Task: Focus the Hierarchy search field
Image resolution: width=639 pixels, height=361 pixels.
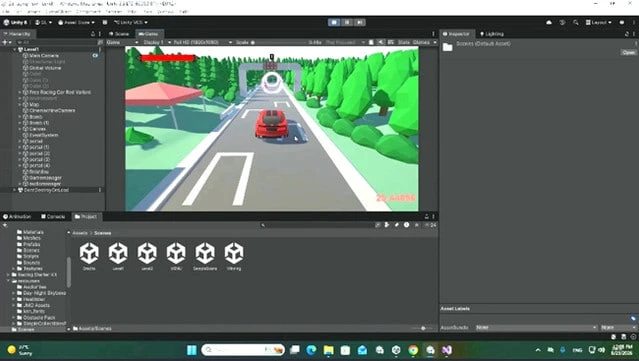Action: coord(57,42)
